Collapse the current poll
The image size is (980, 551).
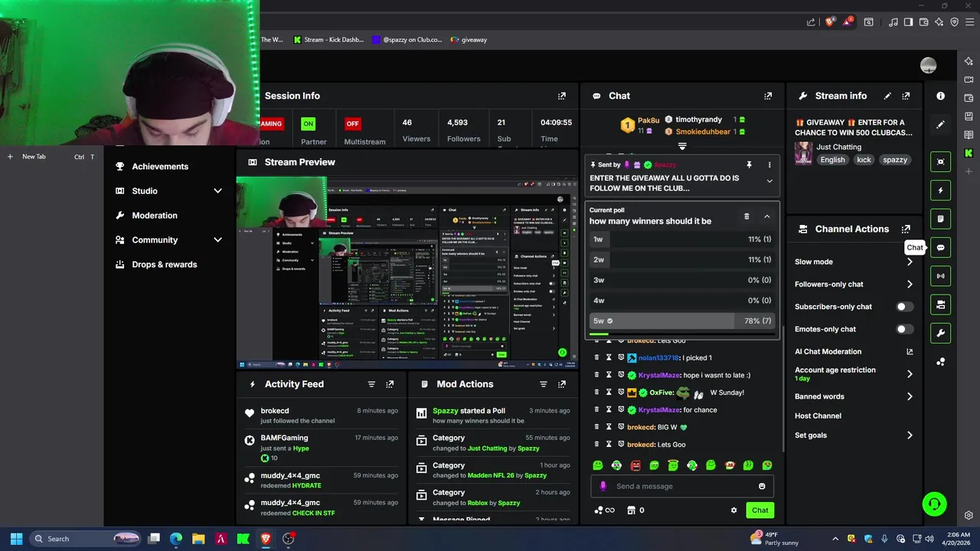coord(766,217)
